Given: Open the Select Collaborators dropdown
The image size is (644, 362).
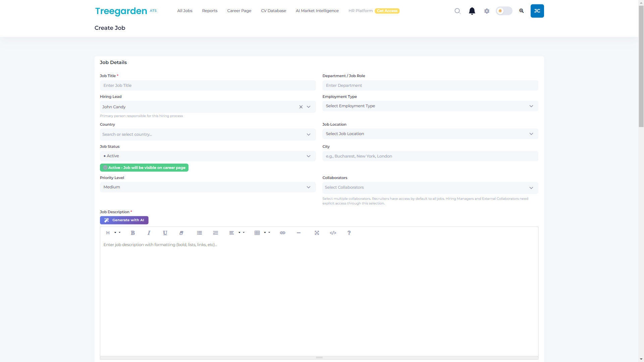Looking at the screenshot, I should (430, 188).
